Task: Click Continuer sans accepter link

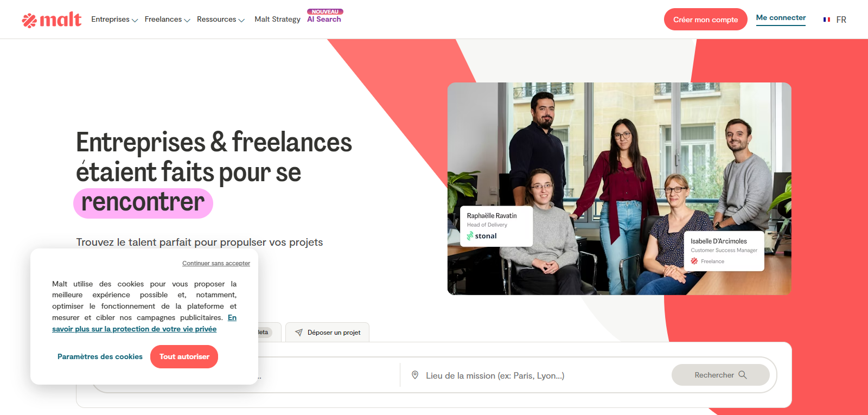Action: pyautogui.click(x=216, y=263)
